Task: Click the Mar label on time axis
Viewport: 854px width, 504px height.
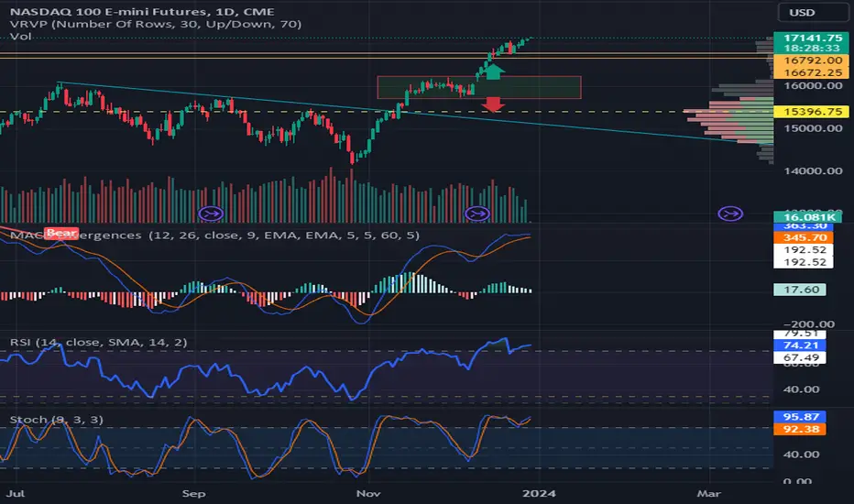Action: (x=709, y=493)
